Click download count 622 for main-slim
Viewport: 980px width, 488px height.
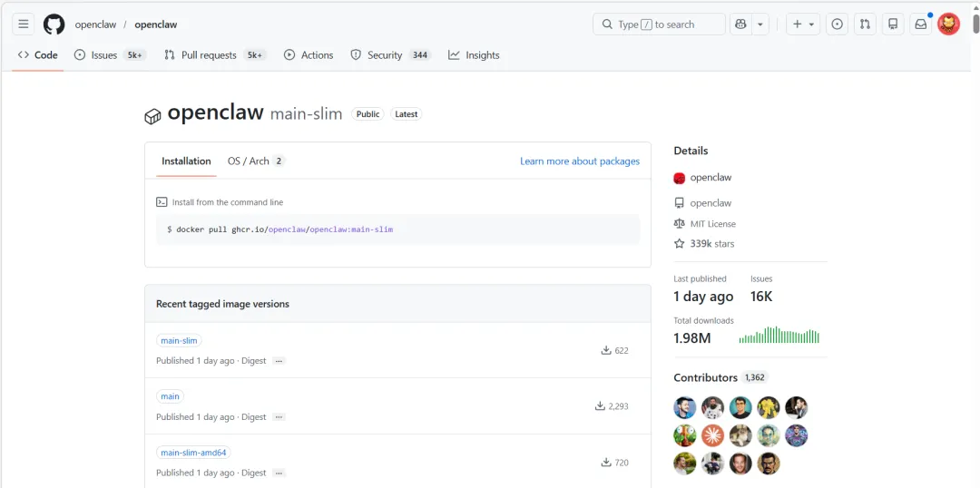click(x=615, y=350)
